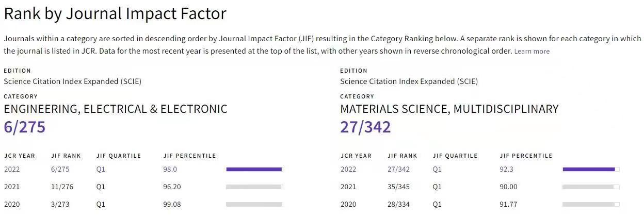
Task: Click the purple 92.3 percentile bar
Action: tap(591, 169)
